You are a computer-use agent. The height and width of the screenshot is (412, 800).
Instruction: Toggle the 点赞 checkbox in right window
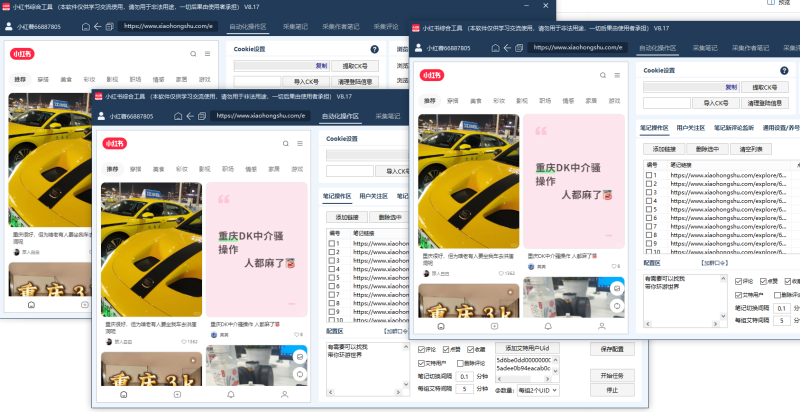click(763, 281)
